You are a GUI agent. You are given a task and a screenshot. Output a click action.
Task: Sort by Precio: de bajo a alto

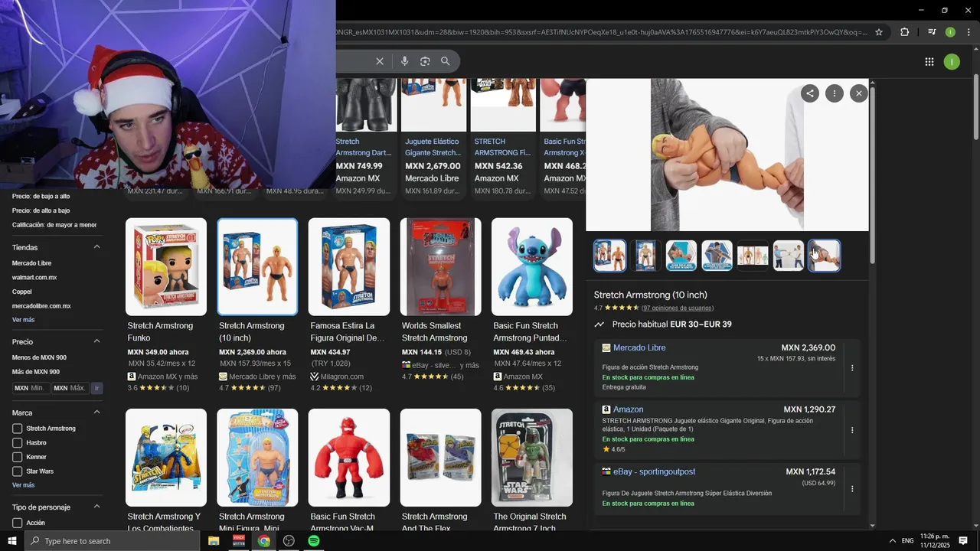pyautogui.click(x=41, y=197)
